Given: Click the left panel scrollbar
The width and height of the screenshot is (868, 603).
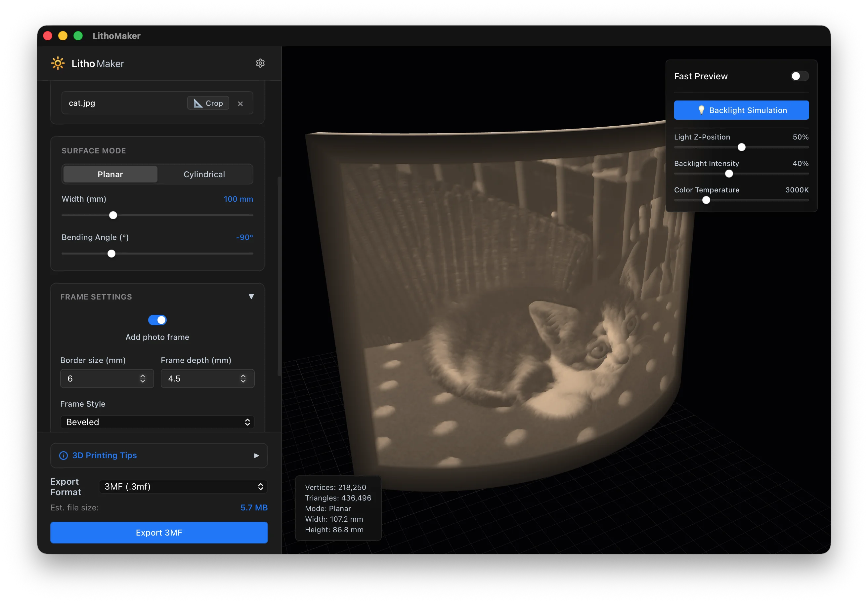Looking at the screenshot, I should point(280,276).
